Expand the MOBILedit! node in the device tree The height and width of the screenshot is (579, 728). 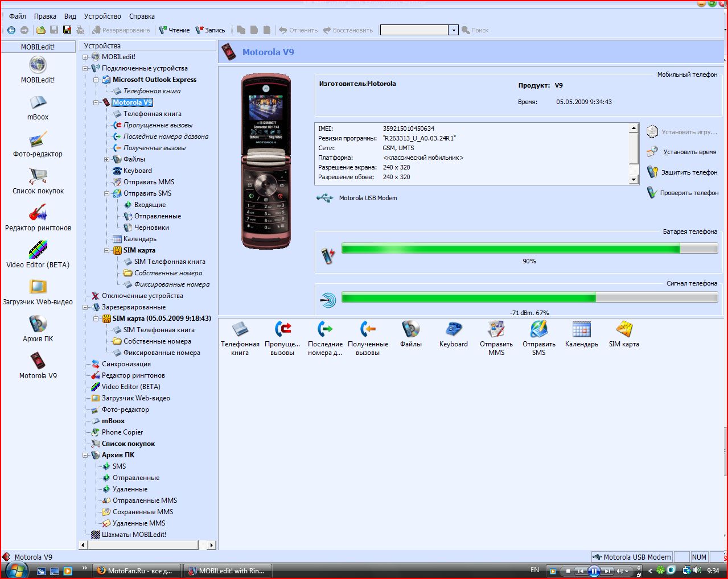point(85,57)
